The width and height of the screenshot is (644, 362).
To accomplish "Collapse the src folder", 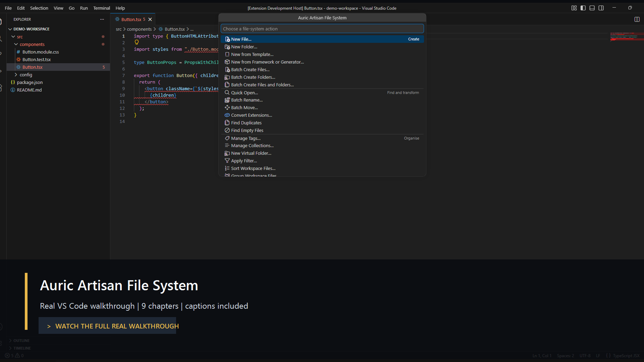I will tap(58, 37).
